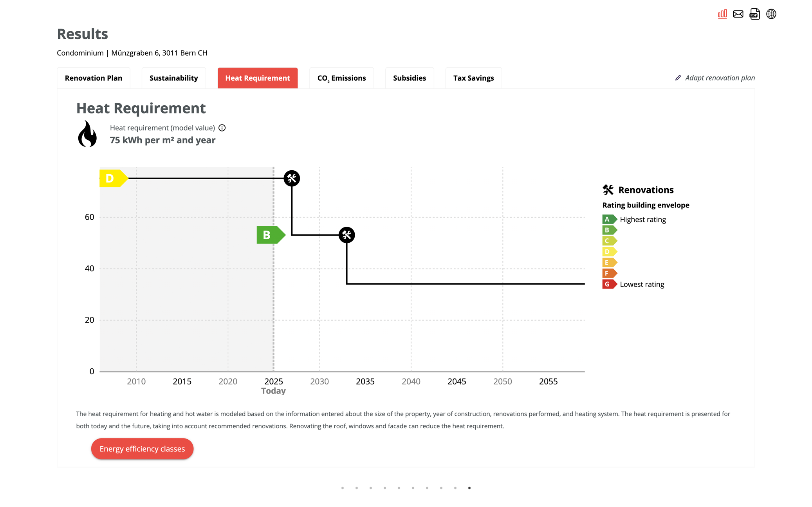Open the language globe icon

click(771, 14)
